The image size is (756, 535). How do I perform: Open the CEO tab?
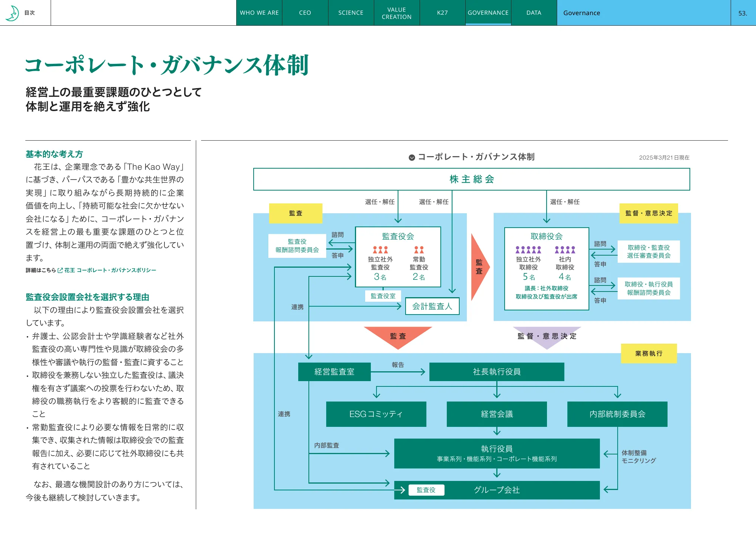[305, 13]
